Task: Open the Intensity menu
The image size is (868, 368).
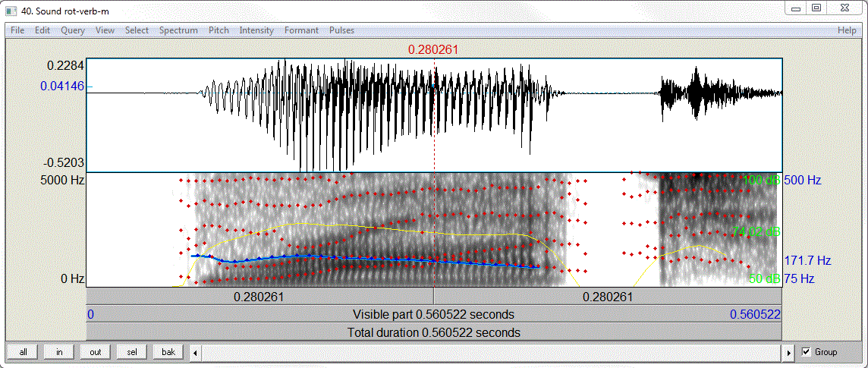Action: [x=256, y=30]
